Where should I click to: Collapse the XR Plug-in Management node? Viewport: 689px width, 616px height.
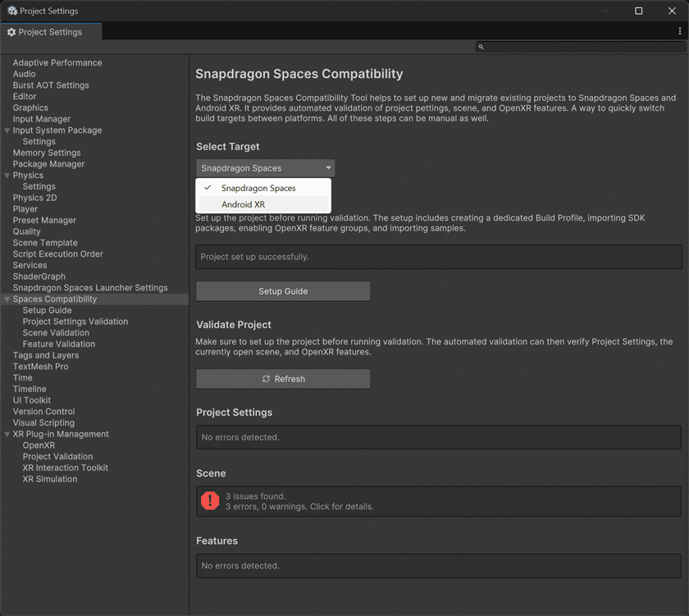(x=7, y=434)
